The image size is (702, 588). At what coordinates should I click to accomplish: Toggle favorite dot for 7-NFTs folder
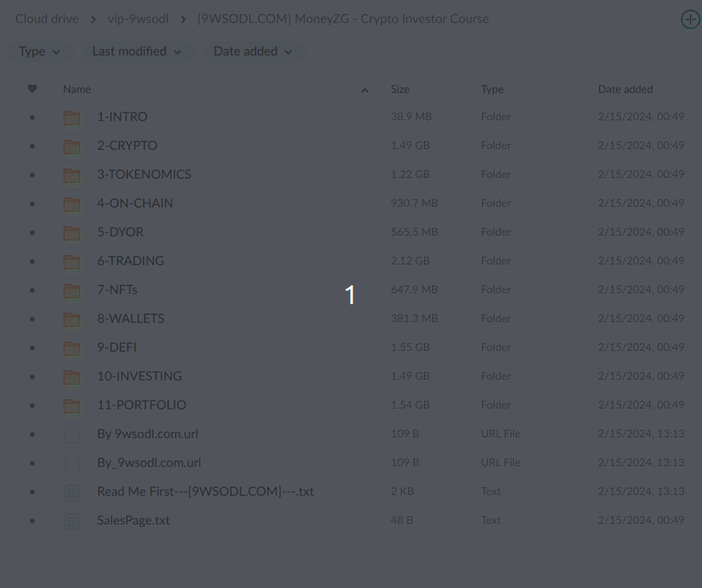32,290
